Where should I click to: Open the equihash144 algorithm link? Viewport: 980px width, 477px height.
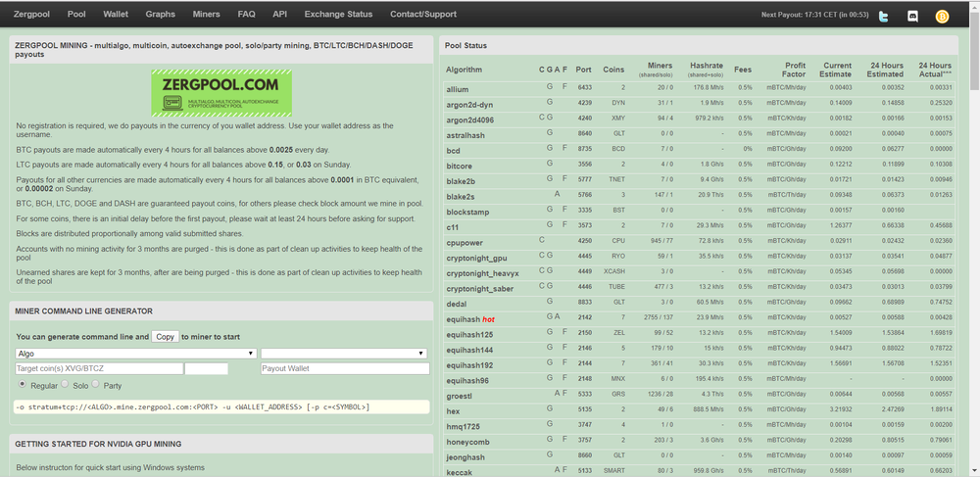click(x=469, y=350)
